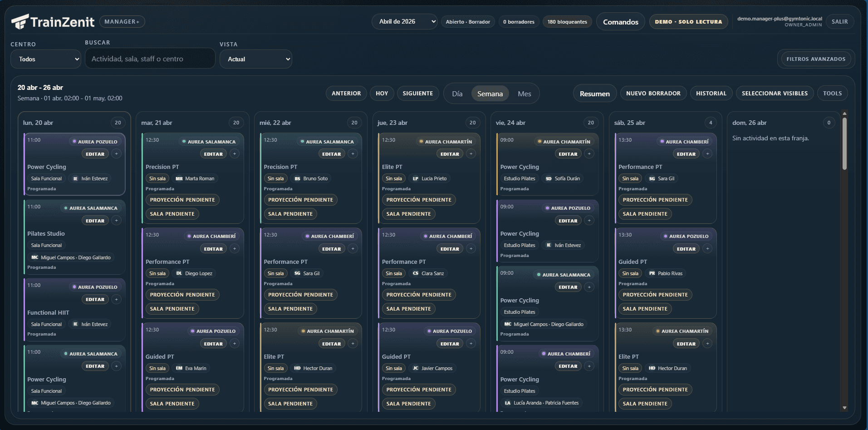Image resolution: width=868 pixels, height=430 pixels.
Task: Click plus icon on Thursday Guided PT card
Action: [x=471, y=344]
